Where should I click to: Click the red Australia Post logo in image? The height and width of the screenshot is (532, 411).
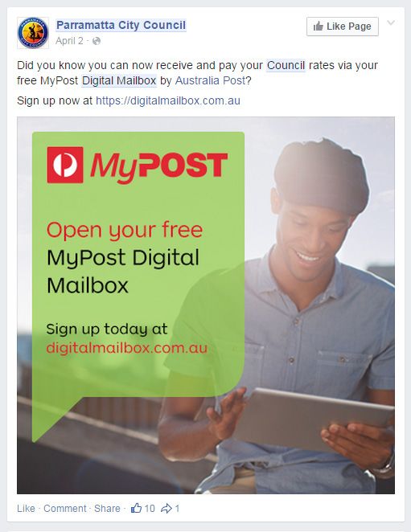(x=65, y=165)
